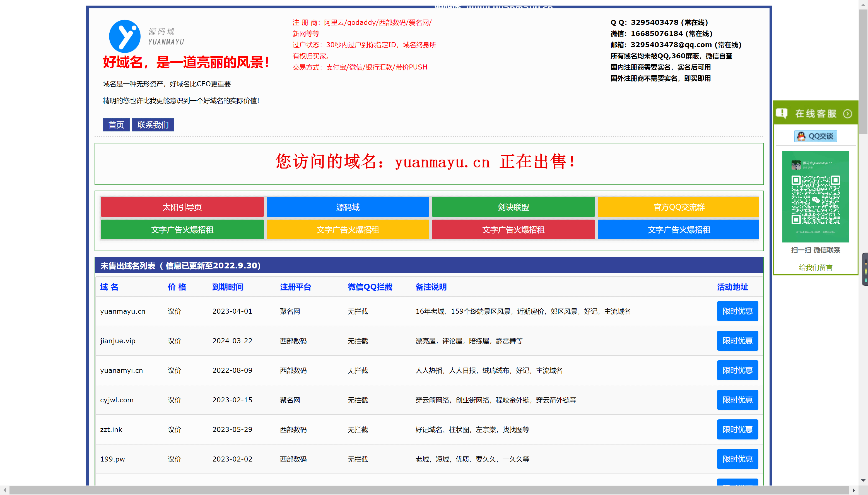Click the green 文字广告火爆招租 ad button
Viewport: 868px width, 495px height.
182,229
